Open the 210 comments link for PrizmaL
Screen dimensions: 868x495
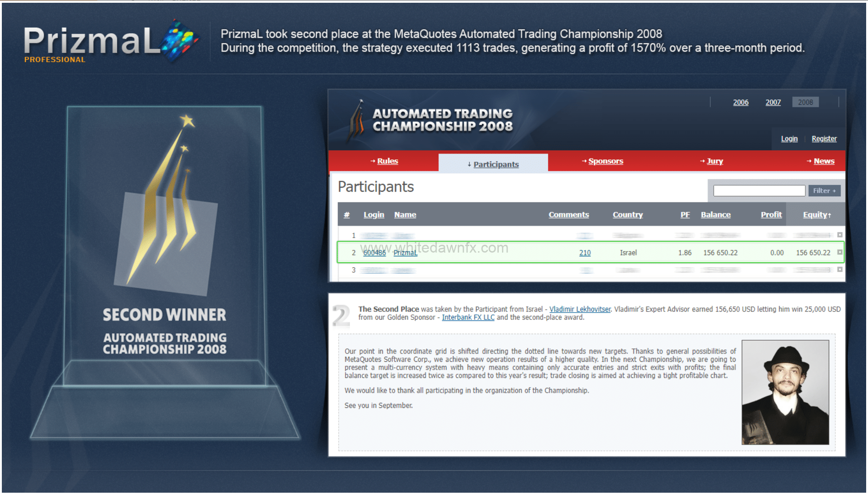585,253
